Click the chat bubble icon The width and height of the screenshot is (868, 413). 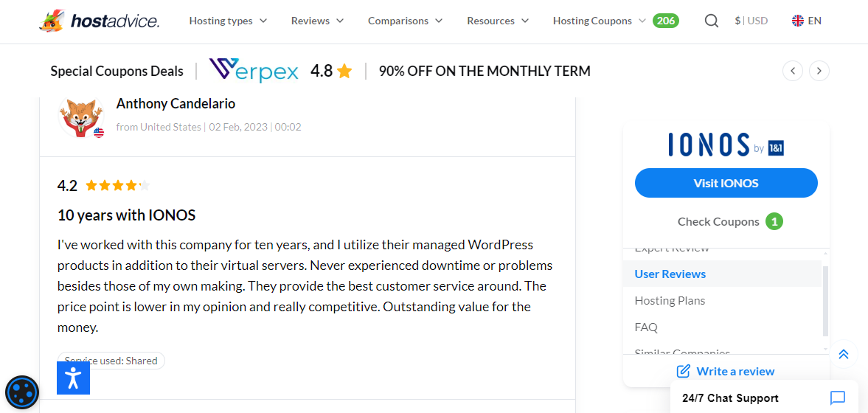coord(837,398)
